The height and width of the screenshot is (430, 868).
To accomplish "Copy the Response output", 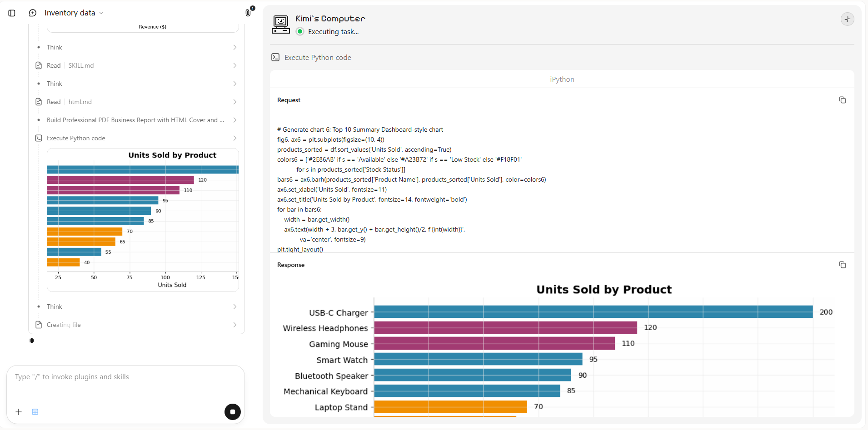I will (842, 265).
